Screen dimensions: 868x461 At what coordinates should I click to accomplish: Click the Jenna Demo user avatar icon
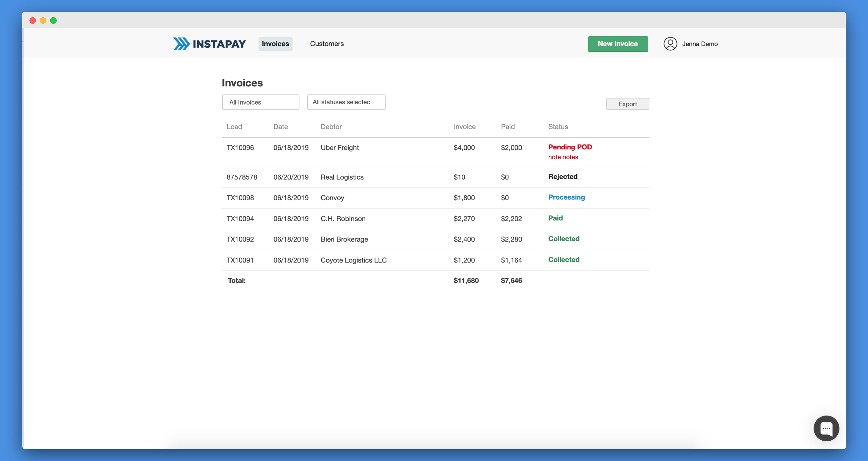click(670, 44)
